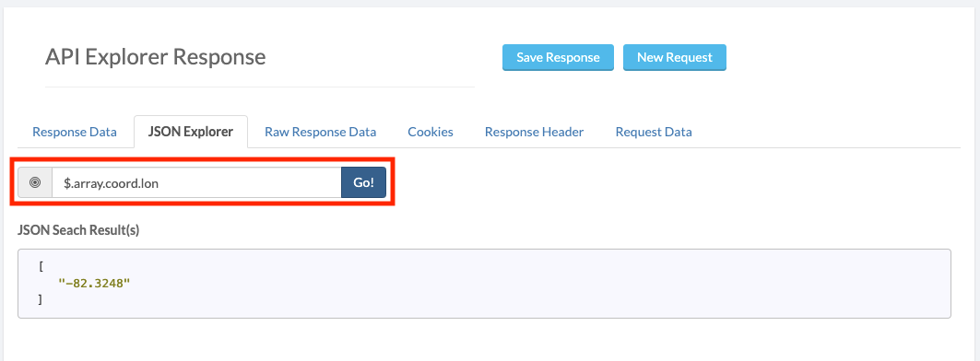Screen dimensions: 980x361
Task: Click the target icon beside the JSON path field
Action: point(35,182)
